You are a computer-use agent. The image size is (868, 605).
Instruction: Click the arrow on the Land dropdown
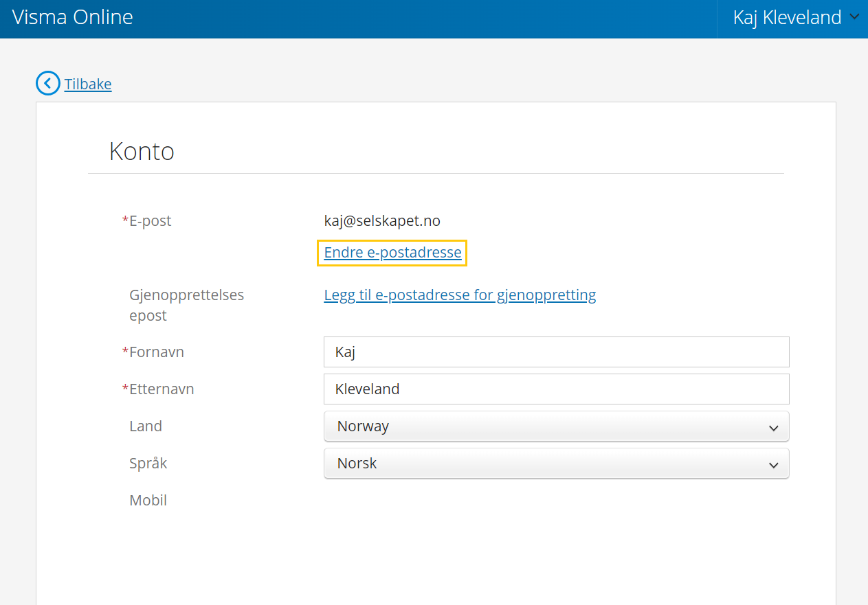click(x=774, y=428)
